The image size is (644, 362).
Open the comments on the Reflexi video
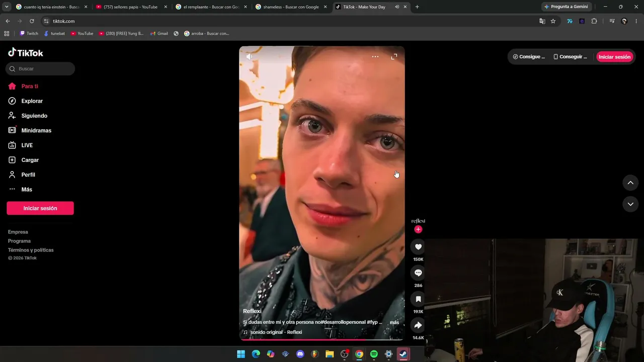point(418,273)
